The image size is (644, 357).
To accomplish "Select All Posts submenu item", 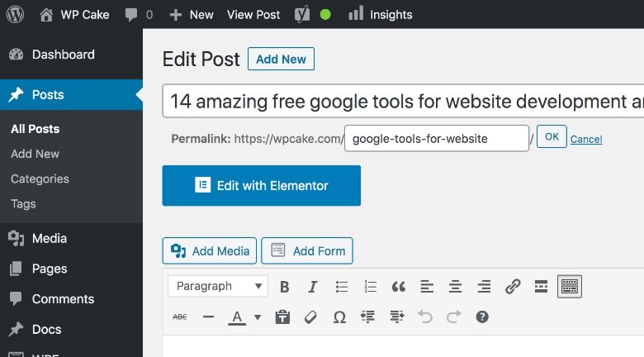I will coord(36,129).
